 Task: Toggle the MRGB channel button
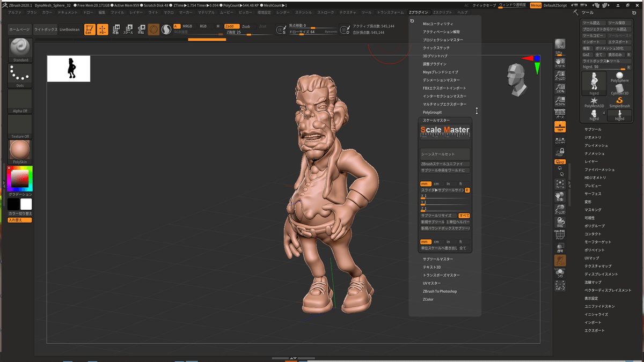click(x=187, y=26)
